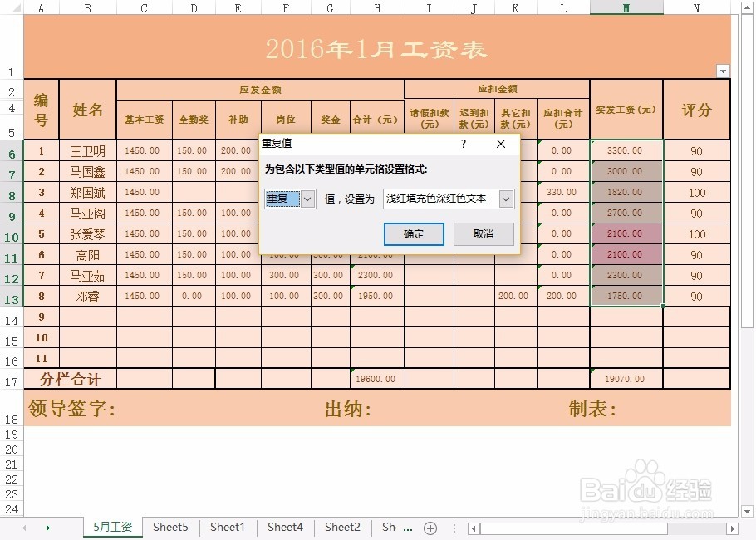Click the right sheet-navigation arrow
The width and height of the screenshot is (756, 540).
pyautogui.click(x=47, y=527)
